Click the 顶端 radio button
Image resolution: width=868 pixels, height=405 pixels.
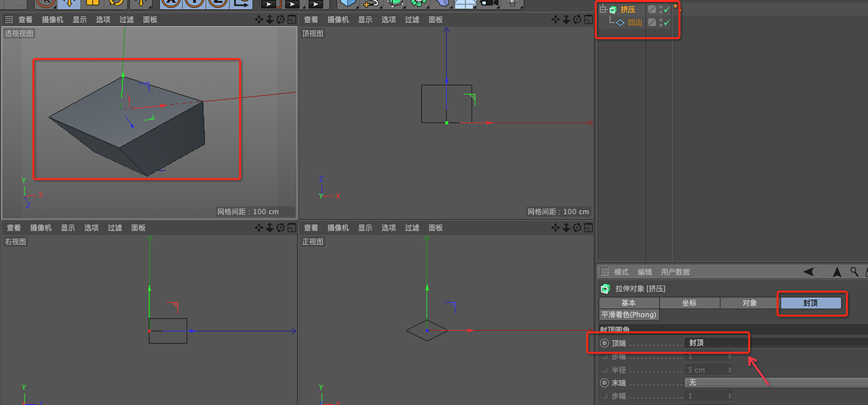click(x=603, y=343)
